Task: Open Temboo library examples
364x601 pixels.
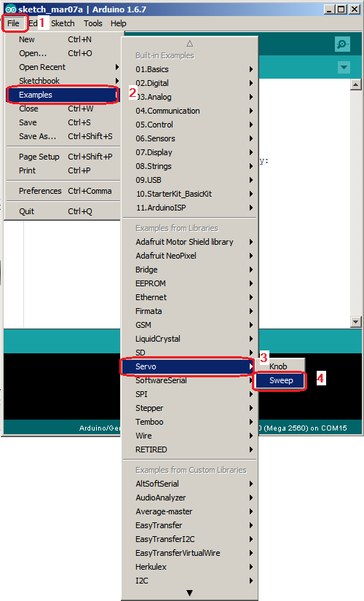Action: point(190,422)
